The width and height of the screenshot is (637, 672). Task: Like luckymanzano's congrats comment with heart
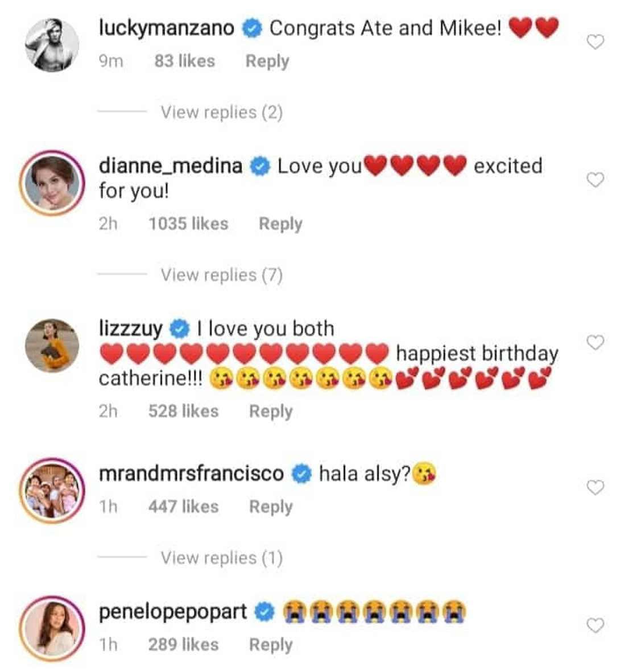pos(595,42)
